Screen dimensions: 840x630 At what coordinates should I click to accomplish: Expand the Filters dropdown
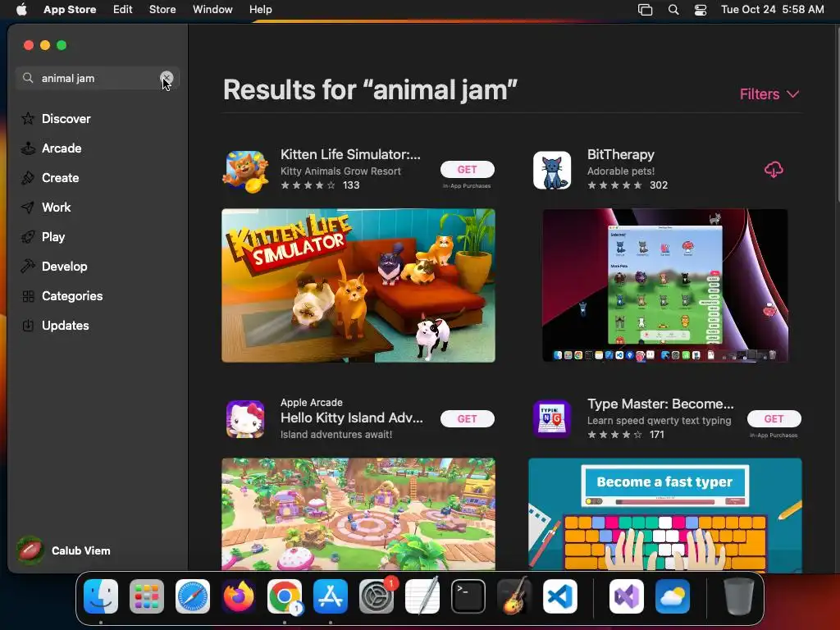tap(769, 94)
